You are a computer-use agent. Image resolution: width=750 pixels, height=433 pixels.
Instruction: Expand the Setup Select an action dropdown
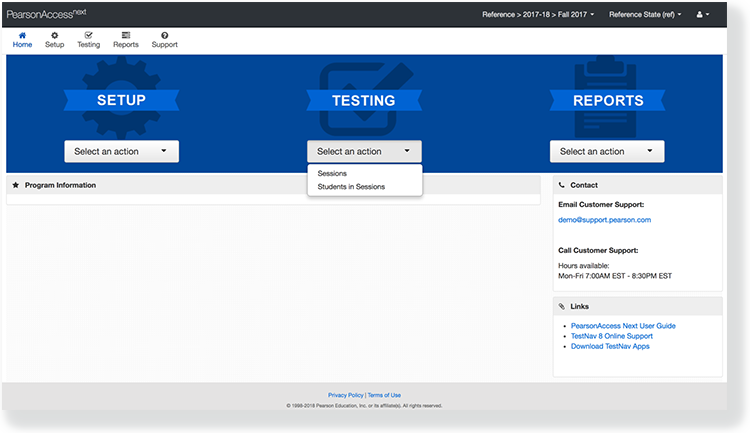pos(121,152)
